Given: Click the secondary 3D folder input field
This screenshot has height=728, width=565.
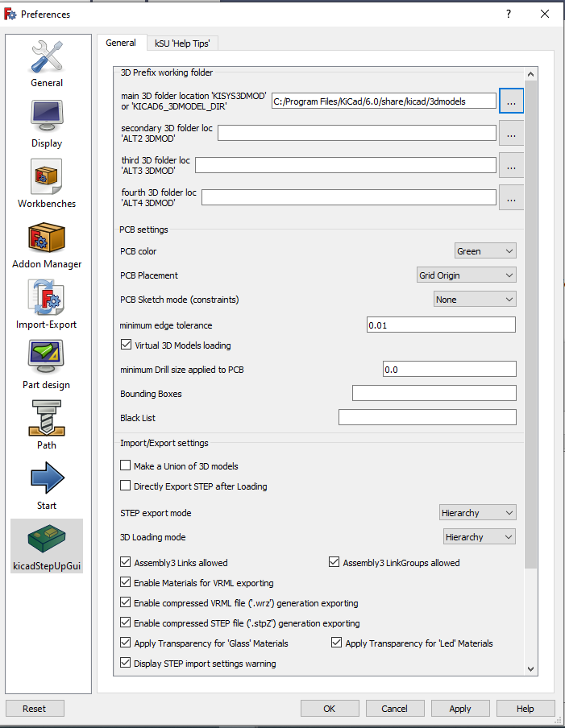Looking at the screenshot, I should coord(357,133).
